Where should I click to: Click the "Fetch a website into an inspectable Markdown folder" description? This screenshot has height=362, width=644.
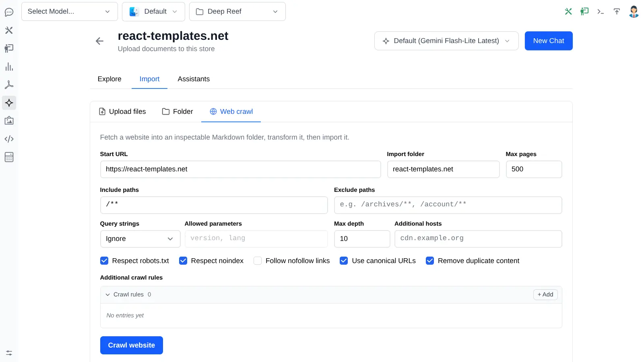pos(225,138)
